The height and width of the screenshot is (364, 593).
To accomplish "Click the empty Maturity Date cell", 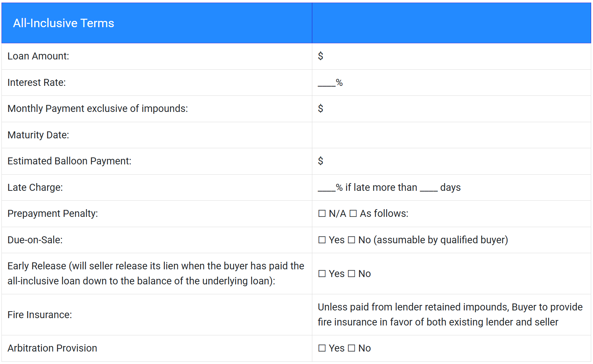I will 451,135.
